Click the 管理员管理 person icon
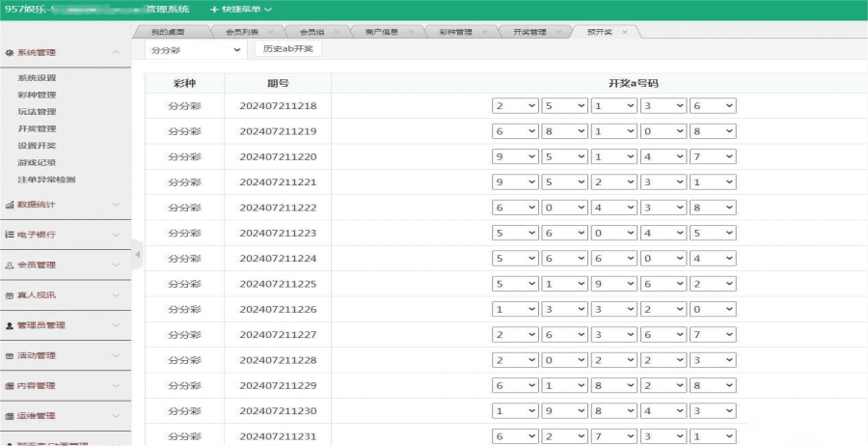This screenshot has height=446, width=868. click(x=10, y=325)
